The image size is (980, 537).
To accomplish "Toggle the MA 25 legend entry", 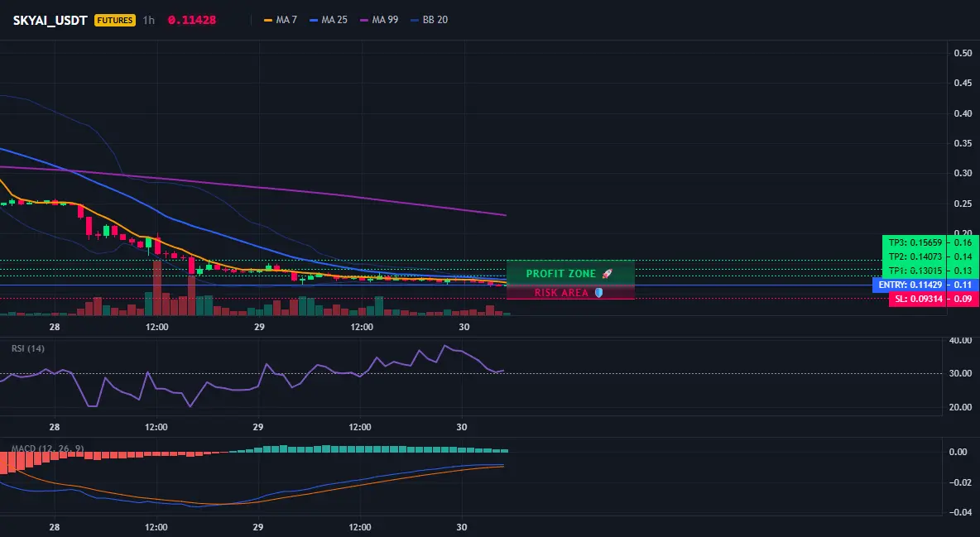I will [329, 20].
